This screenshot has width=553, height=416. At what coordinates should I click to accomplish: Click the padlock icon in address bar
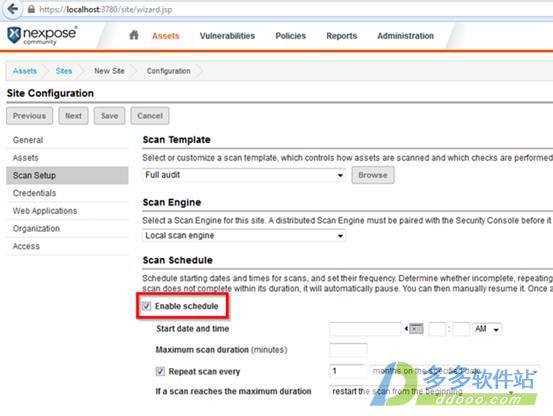[x=31, y=9]
